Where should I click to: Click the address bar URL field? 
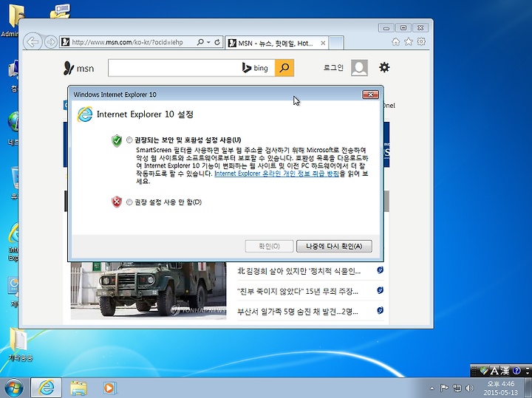[x=127, y=42]
